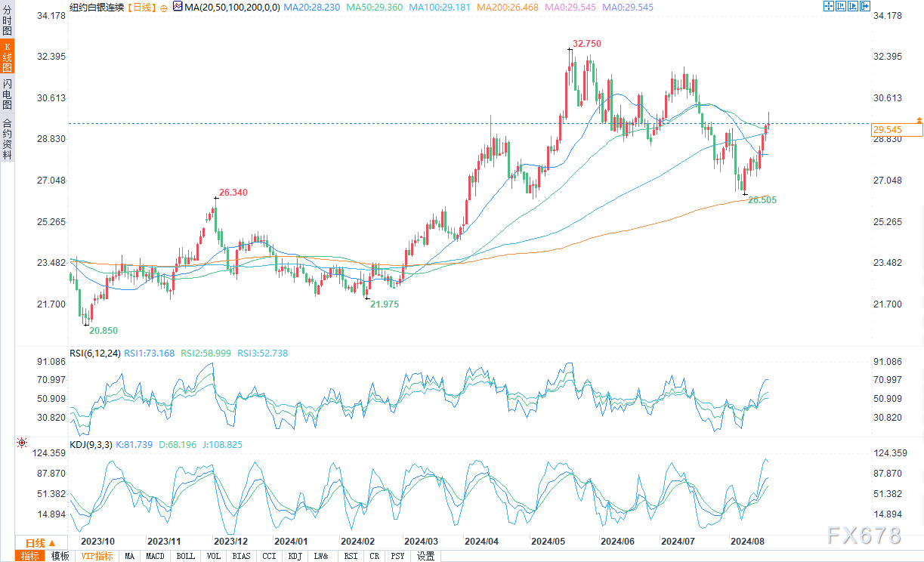This screenshot has width=924, height=562.
Task: Open the 设置 settings button
Action: coord(426,556)
